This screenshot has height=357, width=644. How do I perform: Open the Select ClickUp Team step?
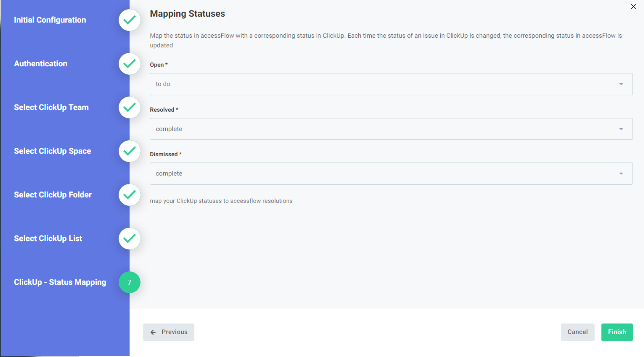pos(51,107)
